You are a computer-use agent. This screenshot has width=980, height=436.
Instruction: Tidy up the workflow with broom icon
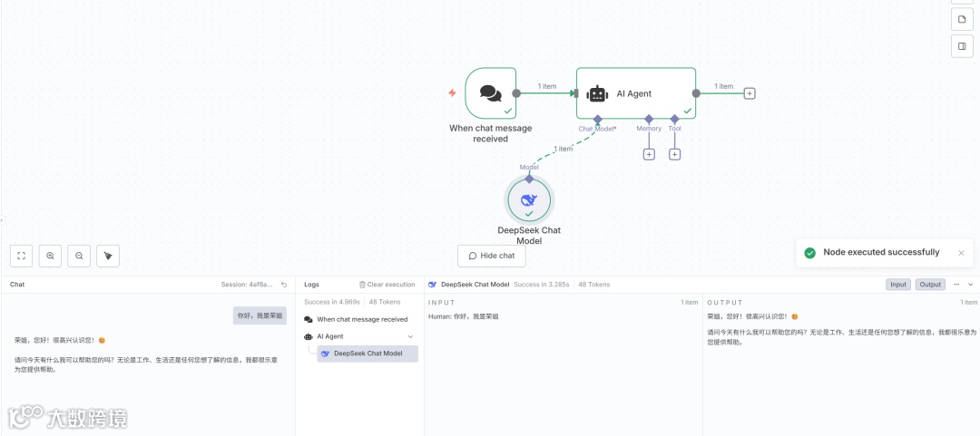pos(107,256)
